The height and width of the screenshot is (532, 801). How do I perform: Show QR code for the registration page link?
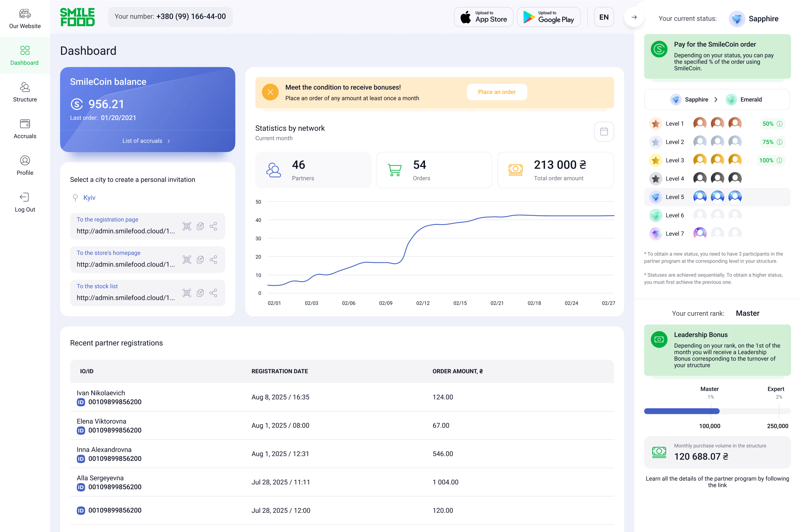[187, 226]
